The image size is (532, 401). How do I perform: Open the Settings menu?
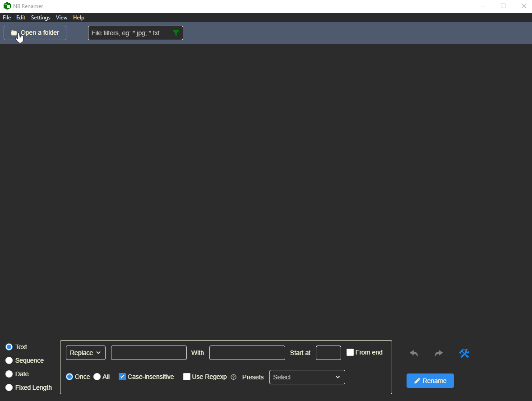click(x=41, y=18)
